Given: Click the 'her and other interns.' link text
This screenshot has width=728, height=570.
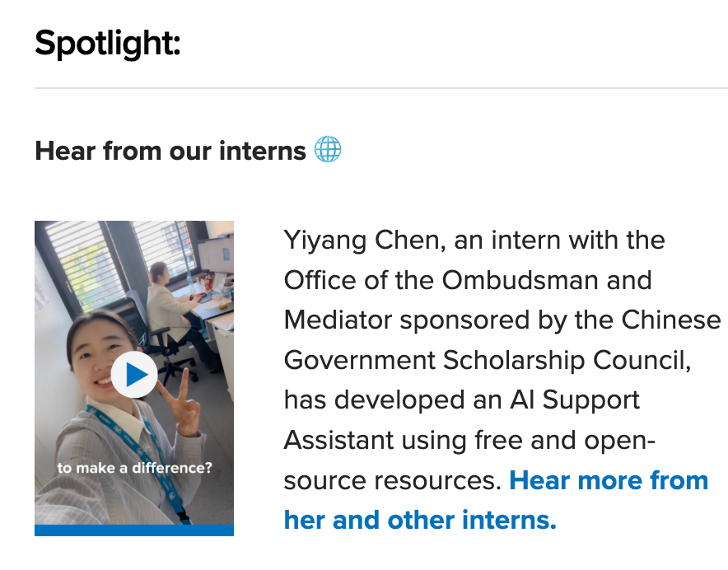Looking at the screenshot, I should tap(420, 521).
